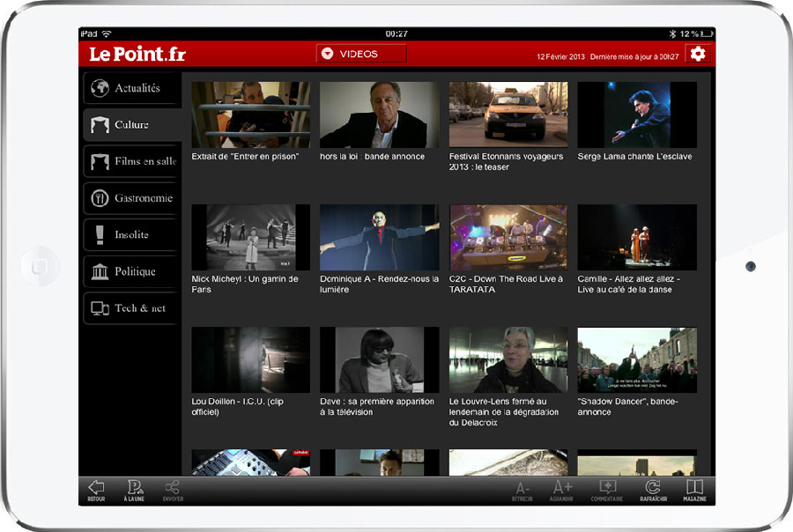Image resolution: width=793 pixels, height=532 pixels.
Task: Expand the VIDEOS dropdown
Action: [x=361, y=54]
